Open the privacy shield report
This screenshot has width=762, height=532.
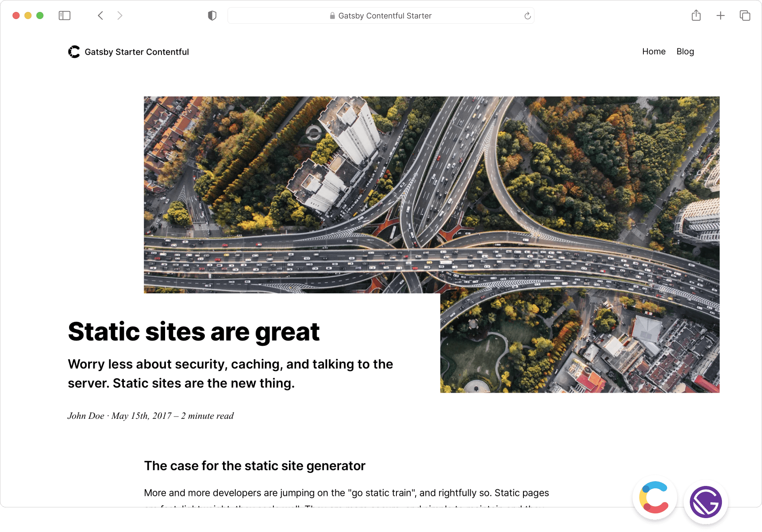click(x=212, y=15)
